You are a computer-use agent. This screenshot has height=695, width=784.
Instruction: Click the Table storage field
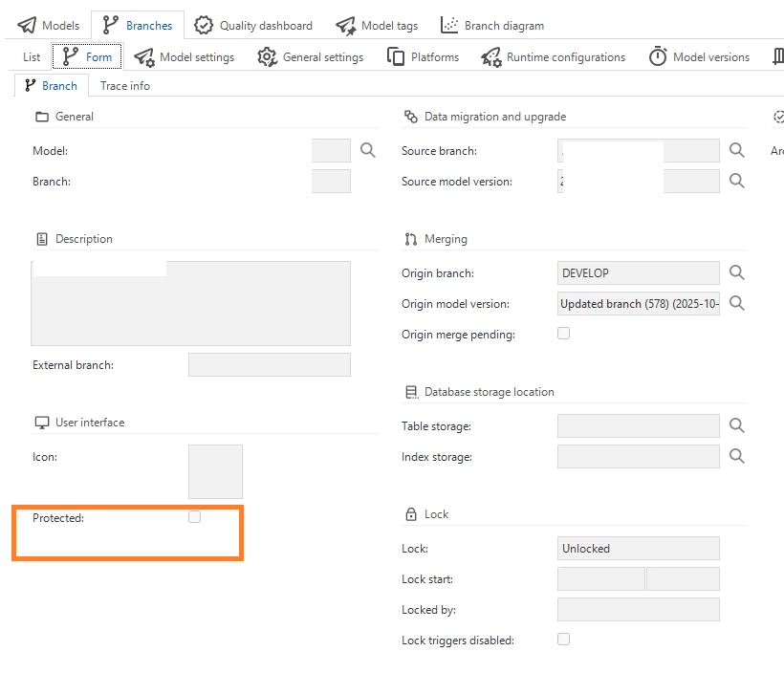coord(639,426)
